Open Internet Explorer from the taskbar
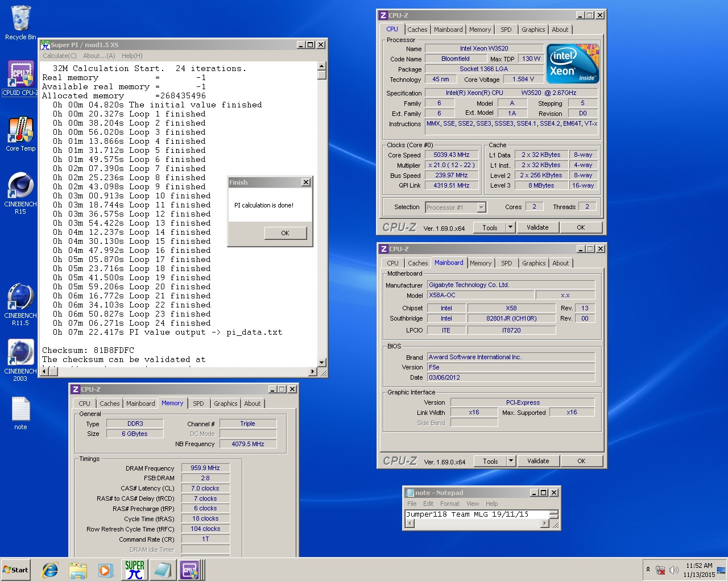The image size is (728, 582). point(50,570)
